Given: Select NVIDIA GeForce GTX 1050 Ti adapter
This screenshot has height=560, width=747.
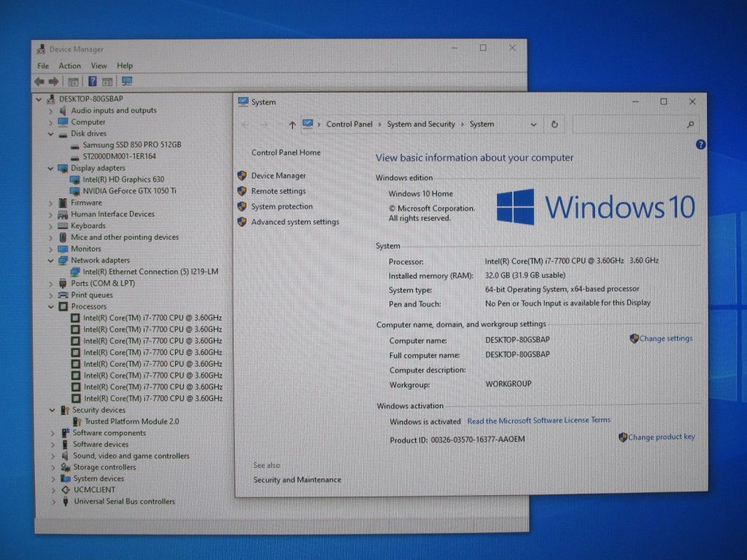Looking at the screenshot, I should pos(130,191).
